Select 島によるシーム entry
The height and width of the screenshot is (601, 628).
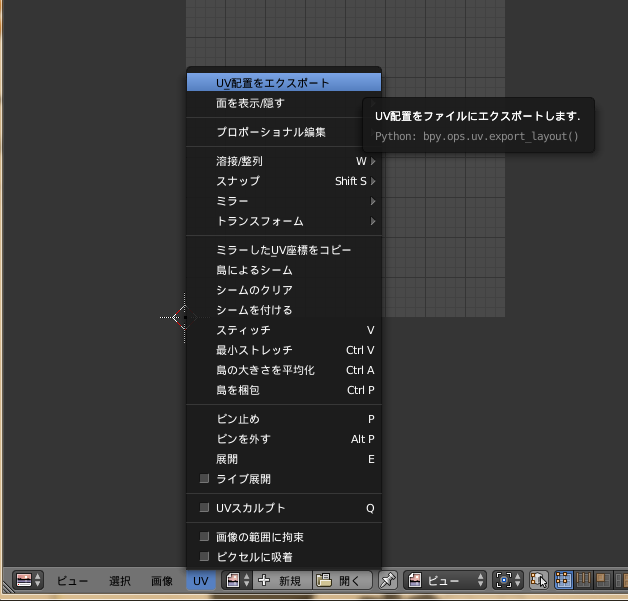(284, 270)
